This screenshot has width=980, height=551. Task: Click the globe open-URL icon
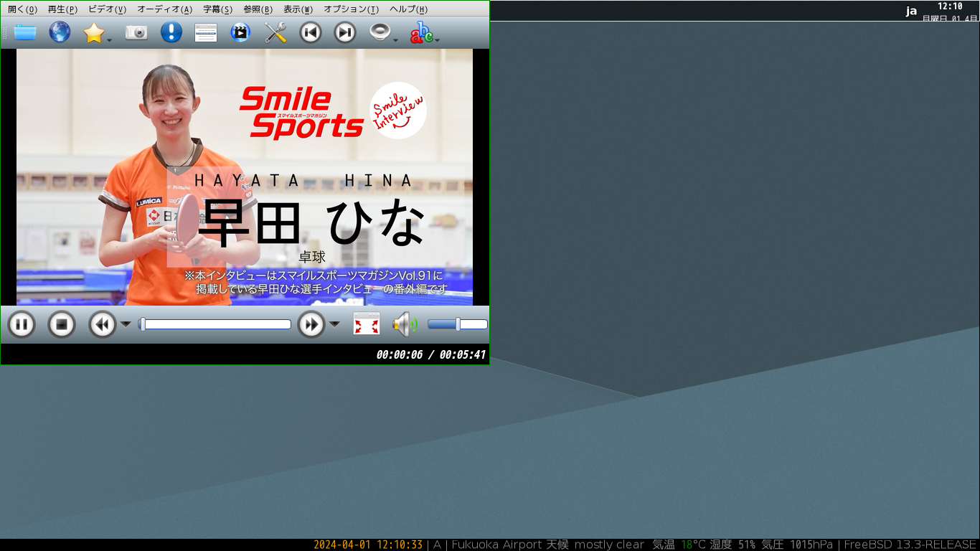[60, 32]
